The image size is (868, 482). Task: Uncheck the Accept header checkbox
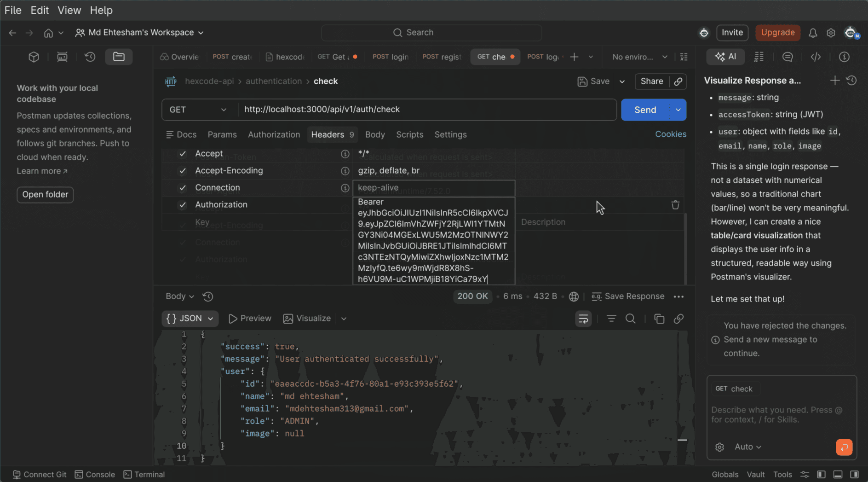pyautogui.click(x=183, y=154)
